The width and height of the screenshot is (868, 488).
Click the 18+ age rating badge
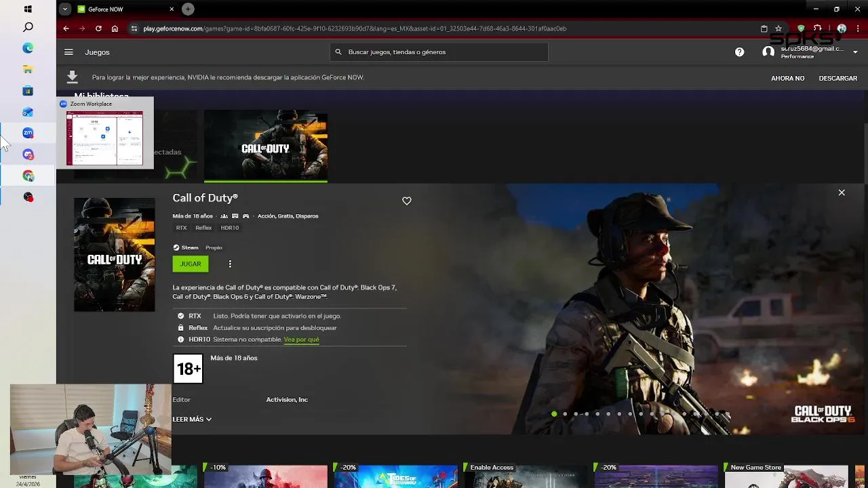188,369
